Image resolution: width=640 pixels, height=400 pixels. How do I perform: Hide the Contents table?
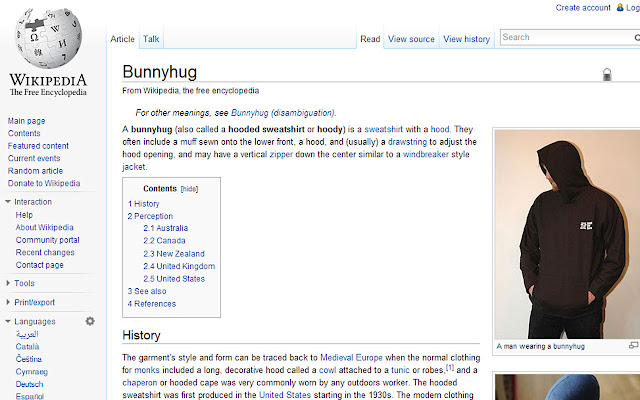click(189, 189)
